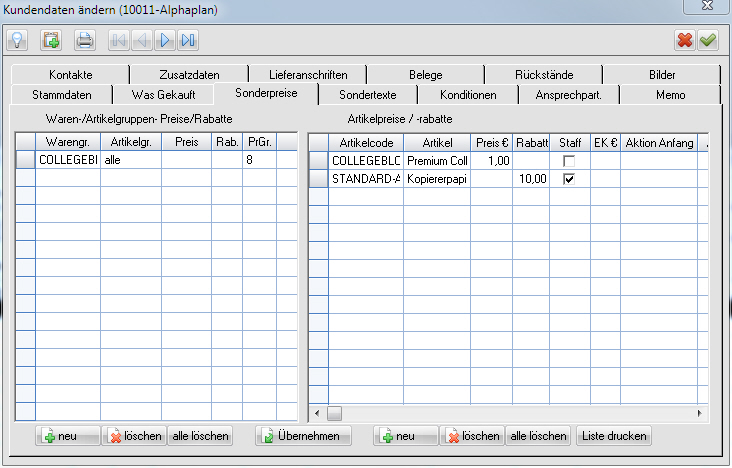Click the Artikelgr. column header
The image size is (732, 468).
coord(131,142)
